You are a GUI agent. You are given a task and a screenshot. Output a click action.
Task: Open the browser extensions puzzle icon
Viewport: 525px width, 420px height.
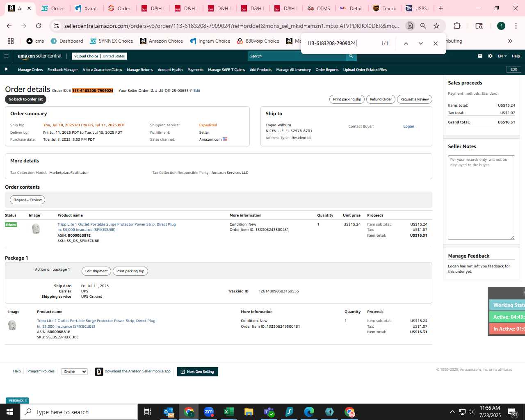(457, 26)
